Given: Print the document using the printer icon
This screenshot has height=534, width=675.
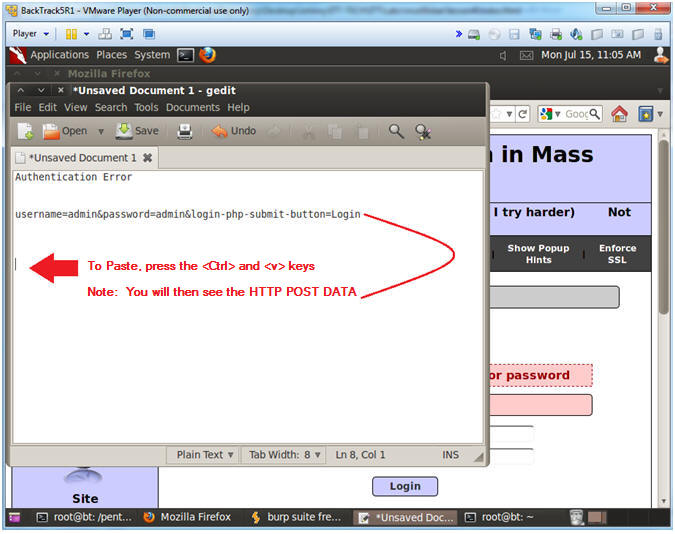Looking at the screenshot, I should pyautogui.click(x=185, y=132).
